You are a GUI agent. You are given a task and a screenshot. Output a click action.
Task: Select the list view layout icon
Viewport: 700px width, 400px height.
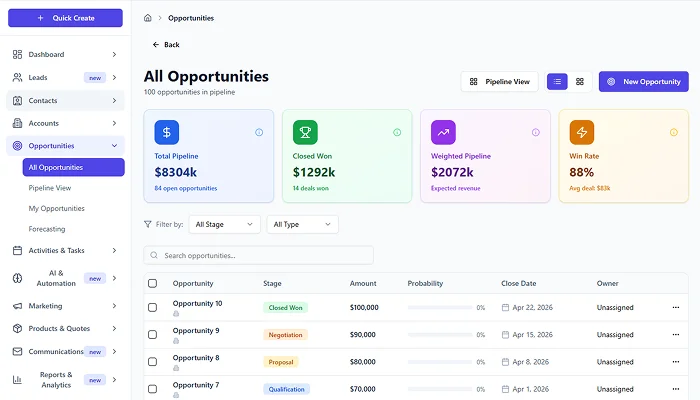coord(557,81)
